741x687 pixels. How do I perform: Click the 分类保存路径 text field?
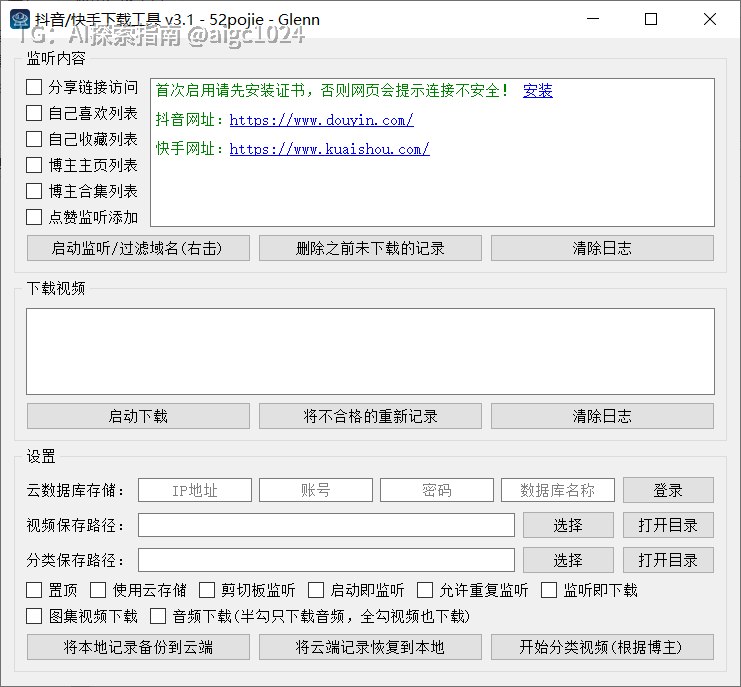point(326,560)
